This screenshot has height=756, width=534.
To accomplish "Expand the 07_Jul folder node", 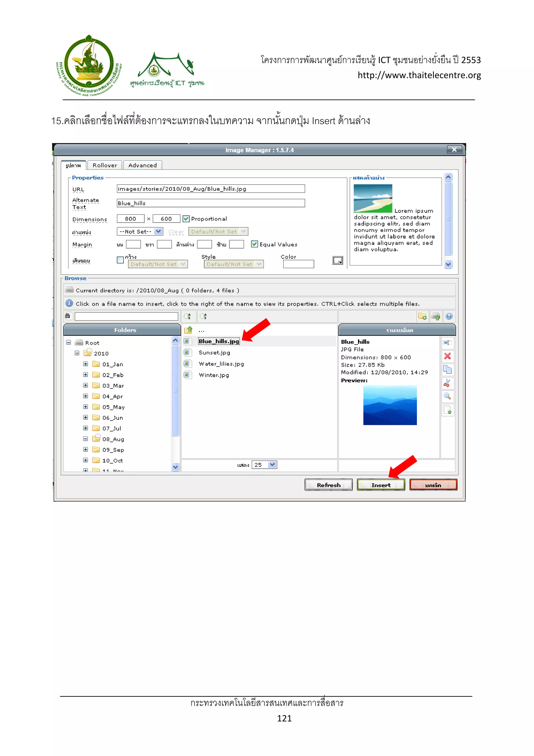I will 86,428.
